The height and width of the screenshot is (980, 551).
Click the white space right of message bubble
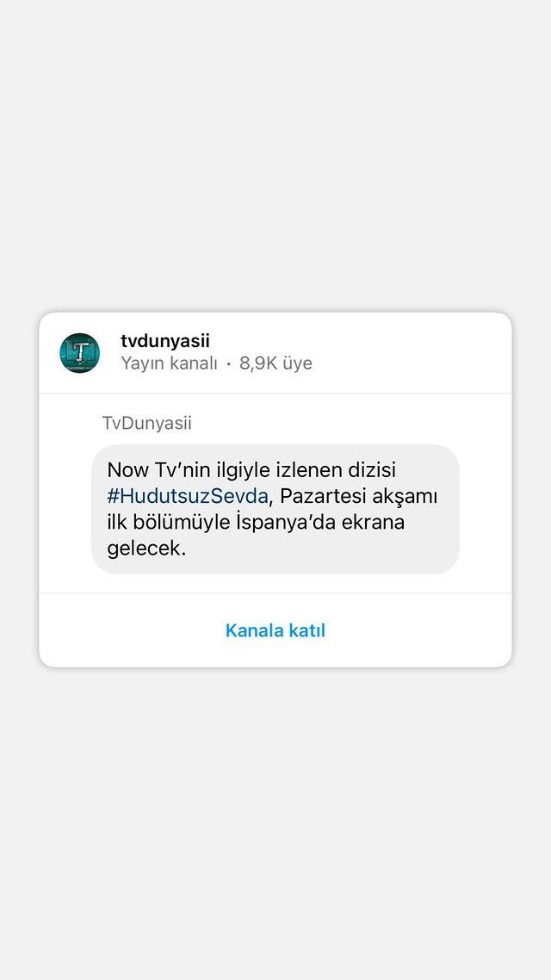click(x=486, y=509)
